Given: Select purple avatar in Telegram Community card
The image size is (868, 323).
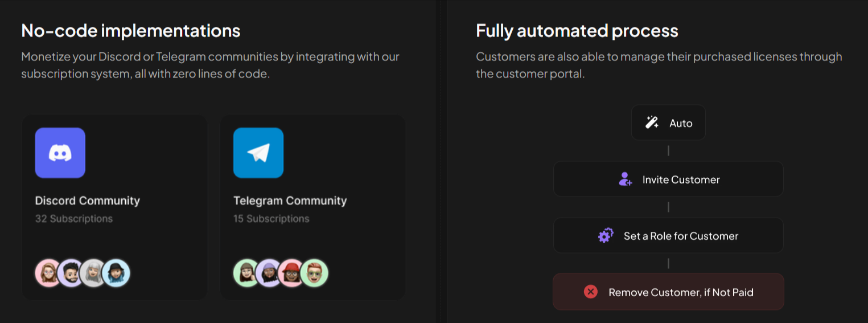Looking at the screenshot, I should [x=270, y=273].
